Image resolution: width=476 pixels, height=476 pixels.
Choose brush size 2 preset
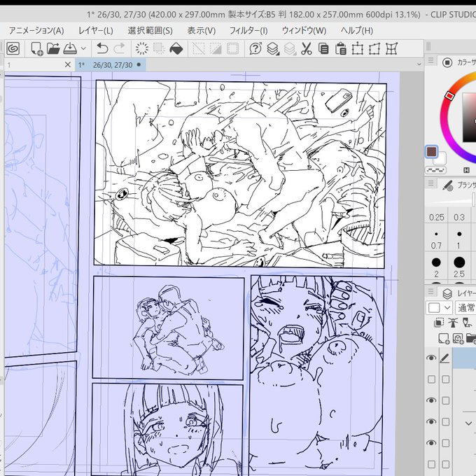[x=436, y=267]
